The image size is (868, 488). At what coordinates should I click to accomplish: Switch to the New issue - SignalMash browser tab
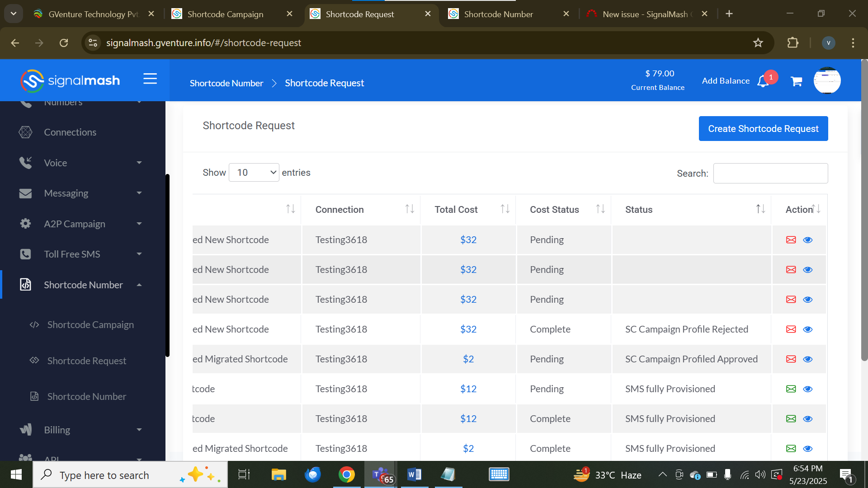(x=645, y=14)
